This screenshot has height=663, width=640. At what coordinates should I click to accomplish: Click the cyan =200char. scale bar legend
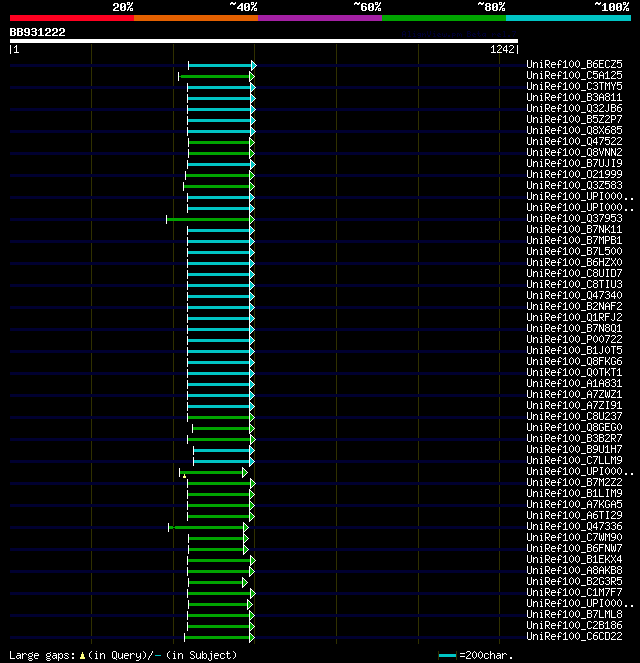448,655
